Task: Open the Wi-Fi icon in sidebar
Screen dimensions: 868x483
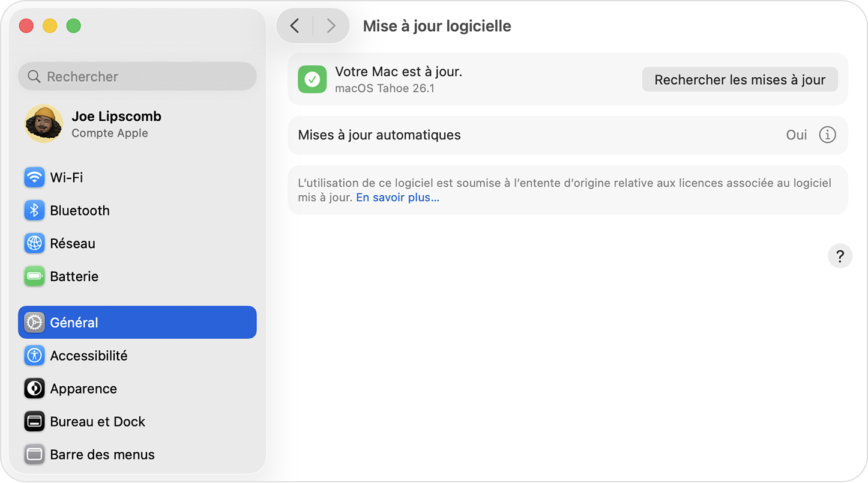Action: (x=34, y=177)
